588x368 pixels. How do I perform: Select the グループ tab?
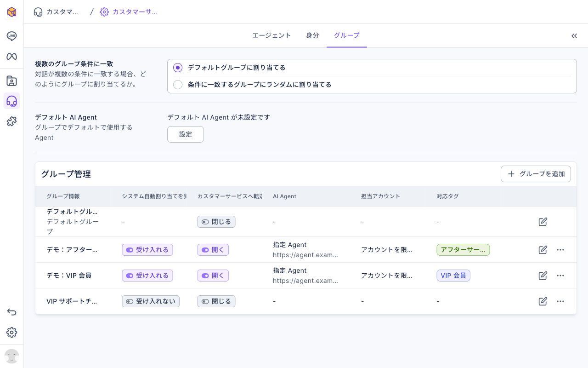pyautogui.click(x=347, y=35)
